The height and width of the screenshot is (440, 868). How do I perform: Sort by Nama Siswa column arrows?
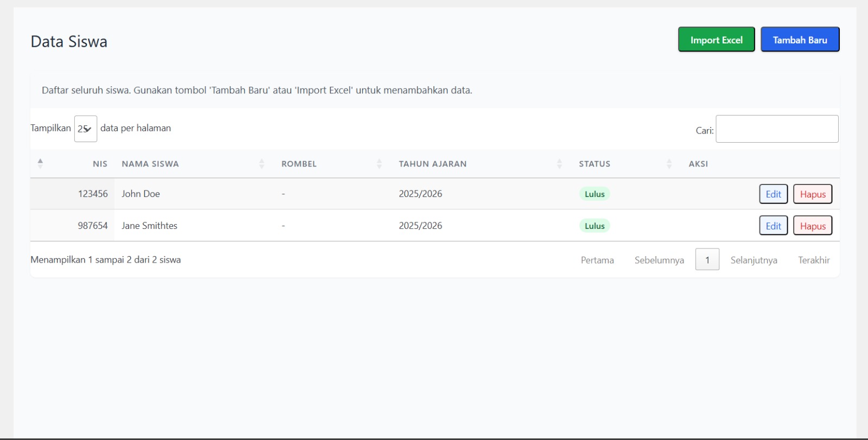pos(261,164)
